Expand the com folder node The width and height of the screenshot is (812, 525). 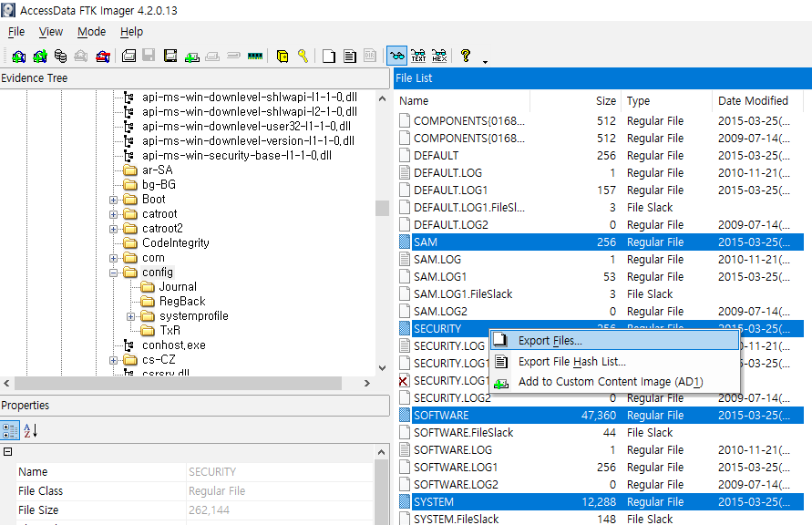113,258
